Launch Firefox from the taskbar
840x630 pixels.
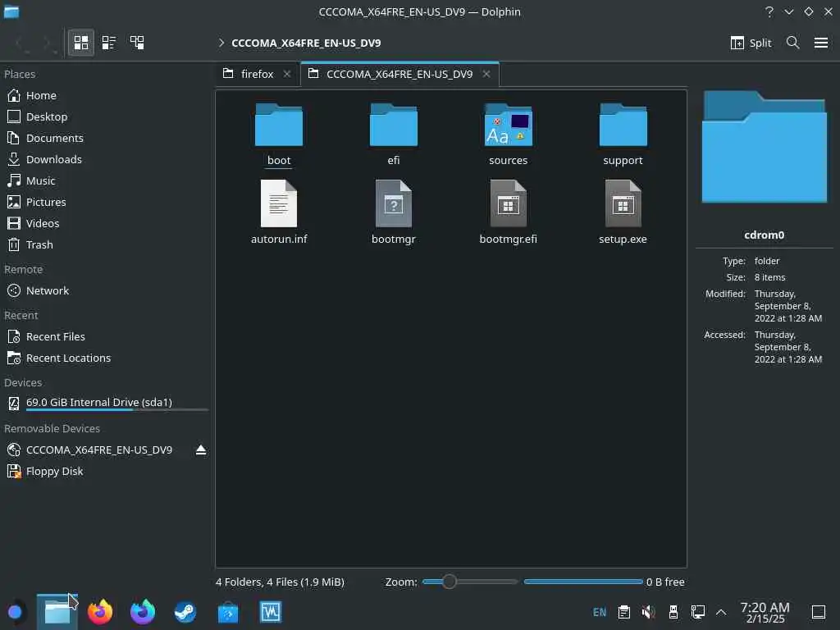100,612
